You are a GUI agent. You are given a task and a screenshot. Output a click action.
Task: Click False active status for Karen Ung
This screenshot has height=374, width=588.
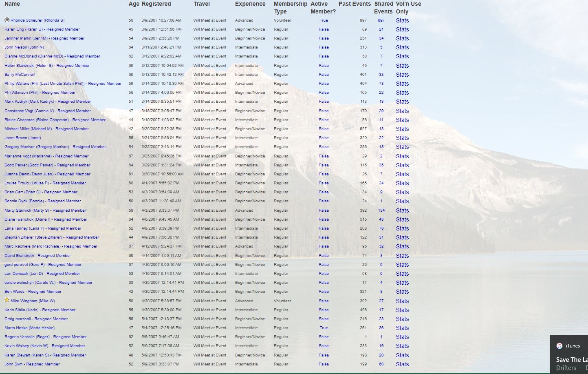point(324,29)
